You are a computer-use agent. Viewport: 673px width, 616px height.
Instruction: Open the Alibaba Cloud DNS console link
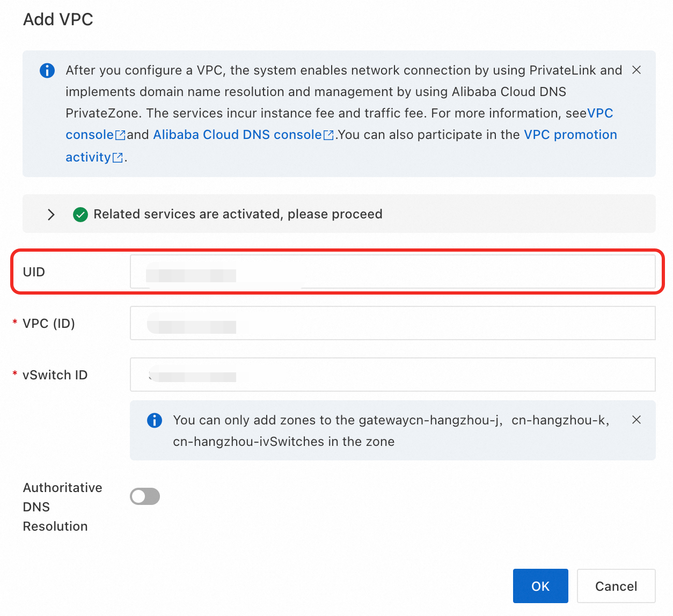point(237,135)
